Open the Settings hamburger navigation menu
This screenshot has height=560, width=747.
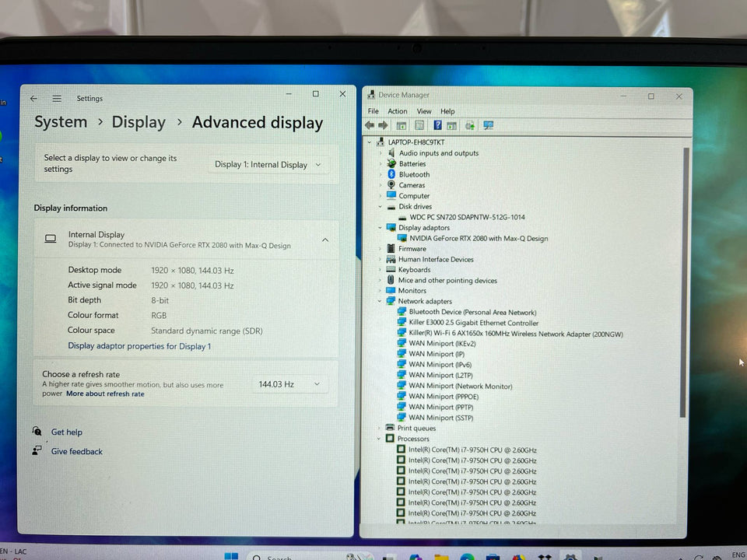(x=57, y=99)
